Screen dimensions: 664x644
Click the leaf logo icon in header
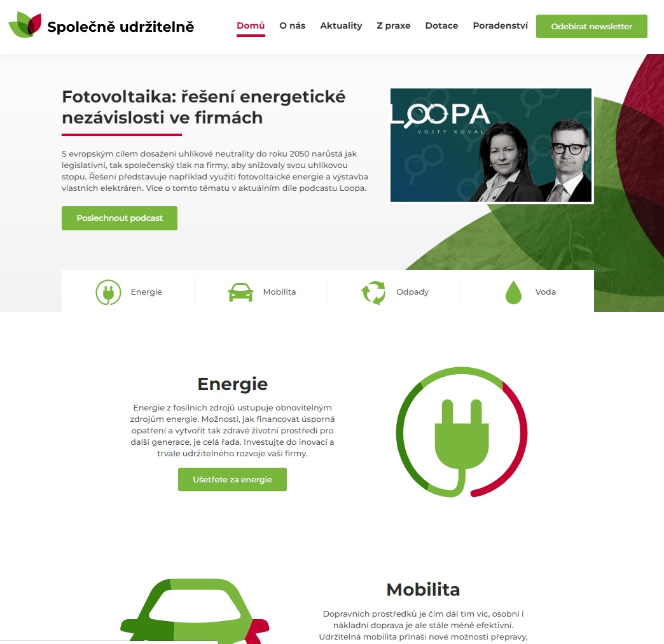[x=25, y=25]
